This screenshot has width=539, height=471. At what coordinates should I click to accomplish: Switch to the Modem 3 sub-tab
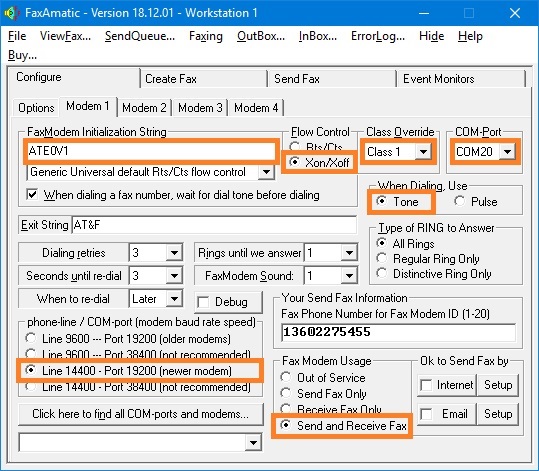point(200,108)
